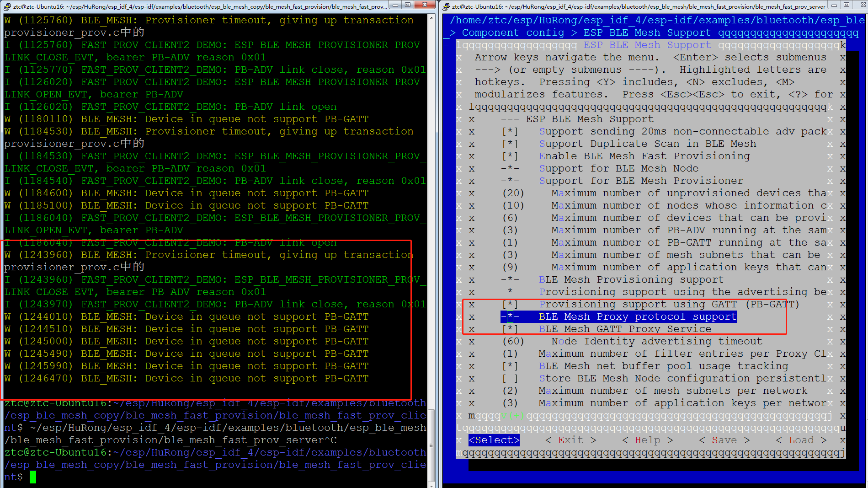Click the < Help > button in menuconfig
868x488 pixels.
tap(648, 440)
